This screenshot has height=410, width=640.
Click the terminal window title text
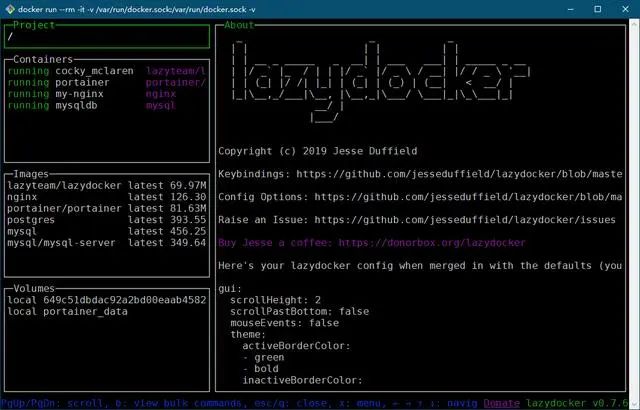(x=137, y=9)
